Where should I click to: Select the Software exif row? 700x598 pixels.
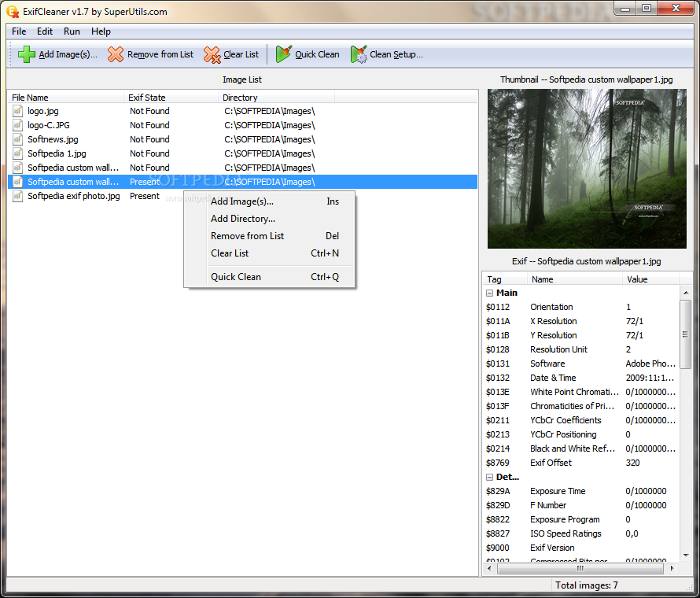click(581, 364)
